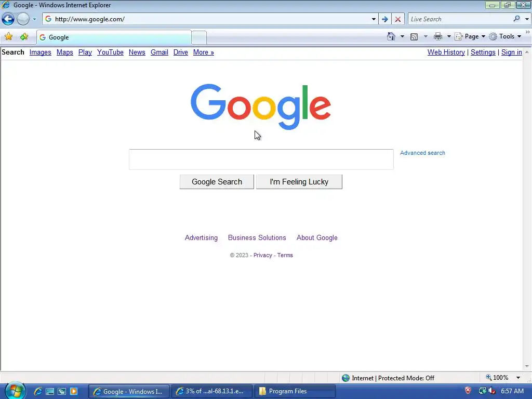Click the Home icon in command bar
The image size is (532, 399).
391,36
